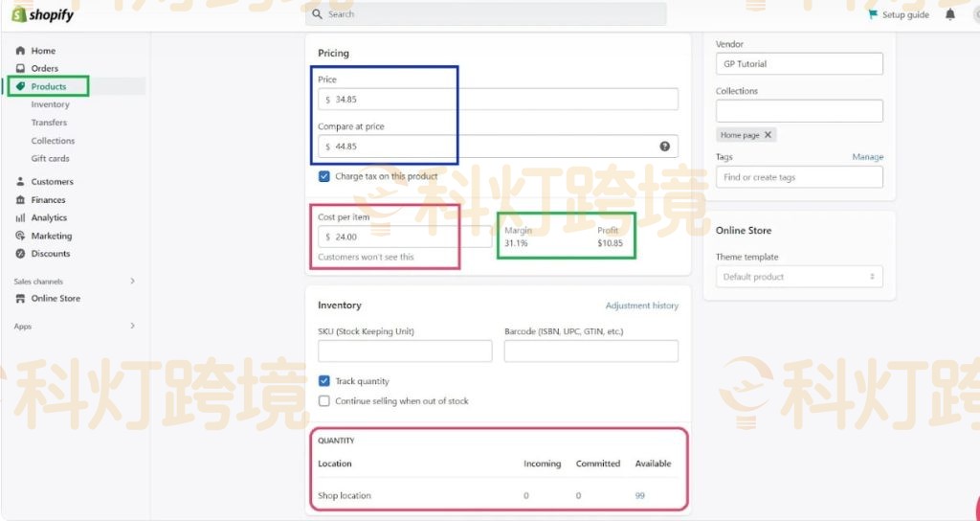The height and width of the screenshot is (521, 980).
Task: Click the Shopify logo icon
Action: click(x=18, y=14)
